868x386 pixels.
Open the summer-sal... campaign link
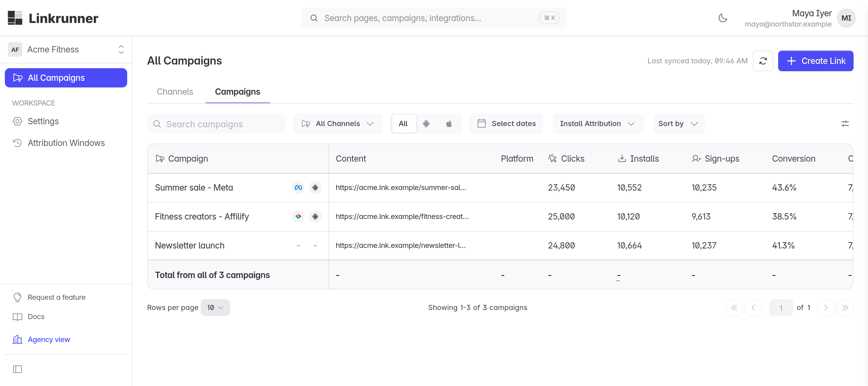coord(401,188)
